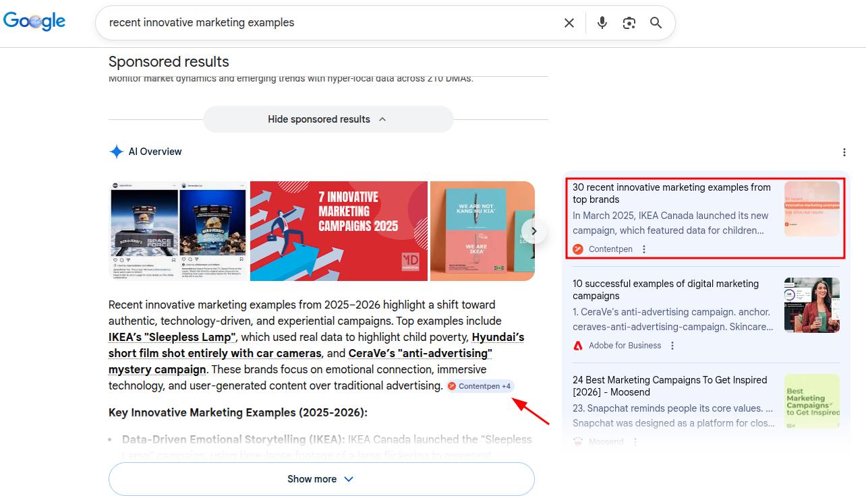Screen dimensions: 866x504
Task: Advance the image carousel with the next arrow
Action: [x=533, y=230]
